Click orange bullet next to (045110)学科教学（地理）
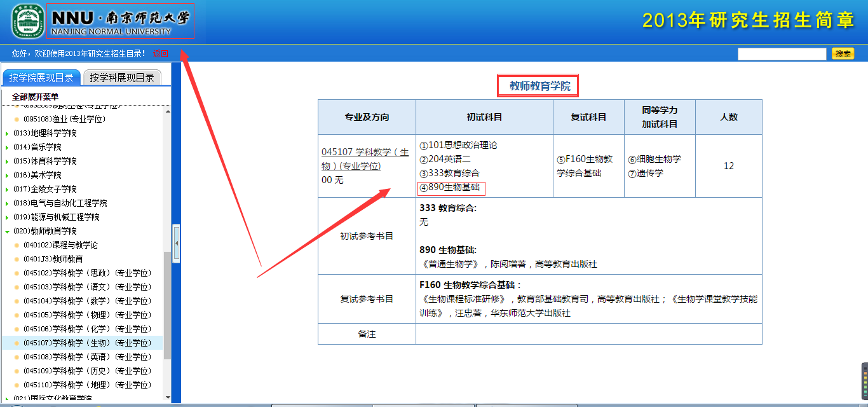Image resolution: width=868 pixels, height=407 pixels. 17,385
